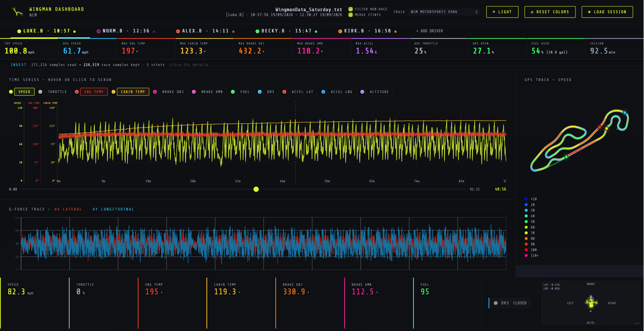Screen dimensions: 644x331
Task: Hide the Cabin Temp series
Action: pos(133,92)
